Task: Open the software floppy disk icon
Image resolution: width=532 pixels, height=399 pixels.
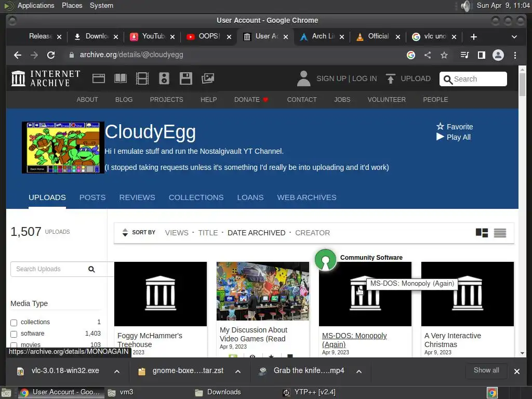Action: 186,79
